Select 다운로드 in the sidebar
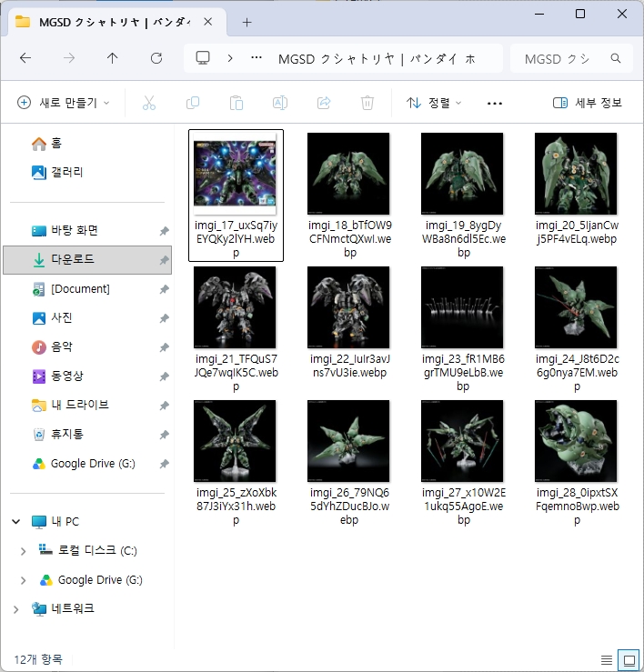 point(87,260)
